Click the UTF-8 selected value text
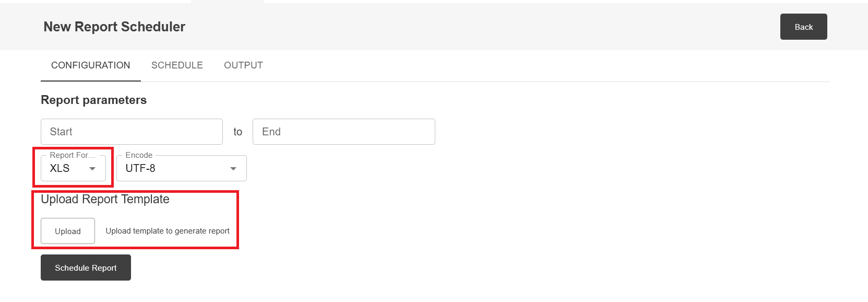Viewport: 868px width, 302px height. [x=140, y=168]
